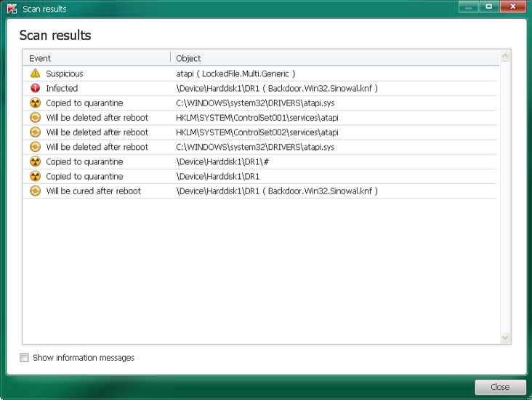Maximize the Scan results window
The height and width of the screenshot is (400, 532).
489,7
